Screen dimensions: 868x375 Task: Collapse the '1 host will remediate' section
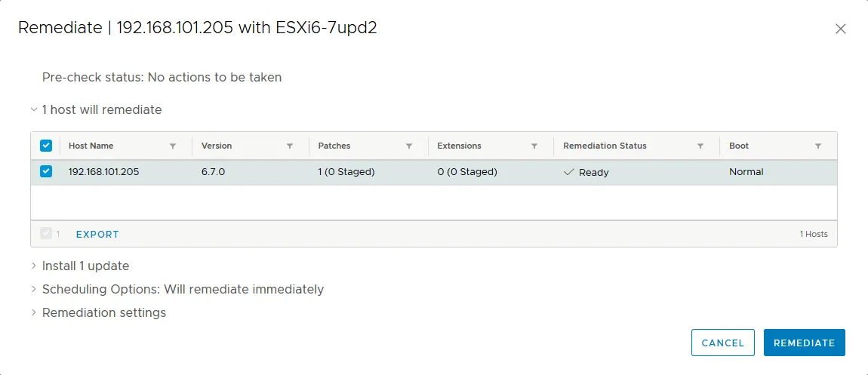click(x=34, y=109)
